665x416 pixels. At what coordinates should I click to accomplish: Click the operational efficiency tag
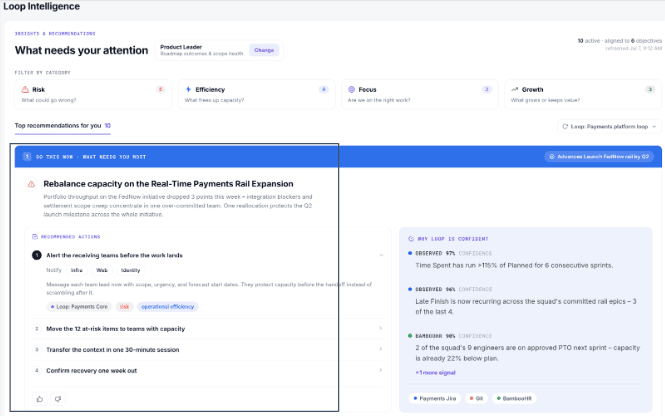[168, 307]
